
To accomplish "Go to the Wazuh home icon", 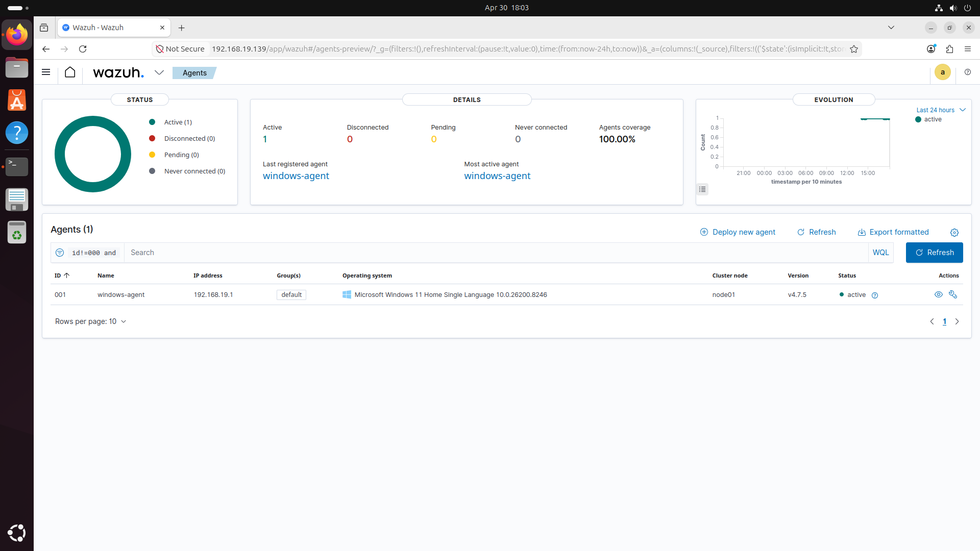I will pyautogui.click(x=70, y=72).
